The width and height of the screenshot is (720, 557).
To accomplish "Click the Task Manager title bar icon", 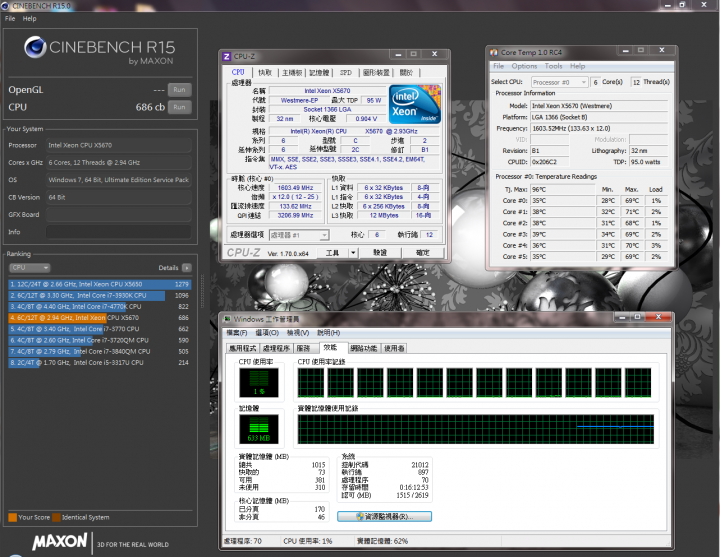I will coord(227,319).
